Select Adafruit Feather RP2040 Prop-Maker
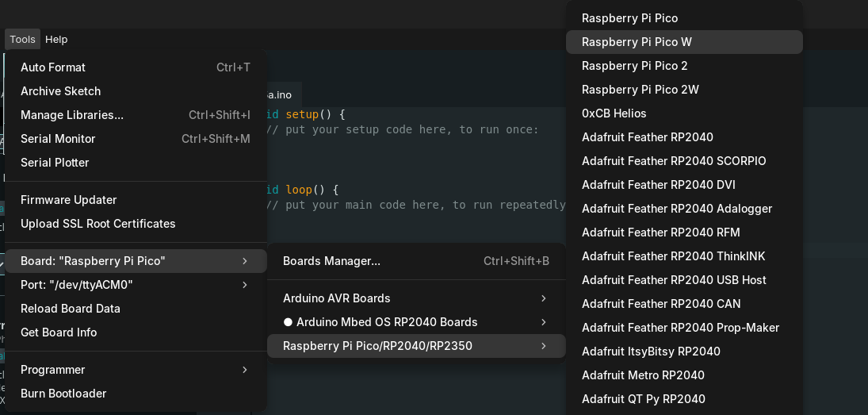This screenshot has width=868, height=415. 684,328
